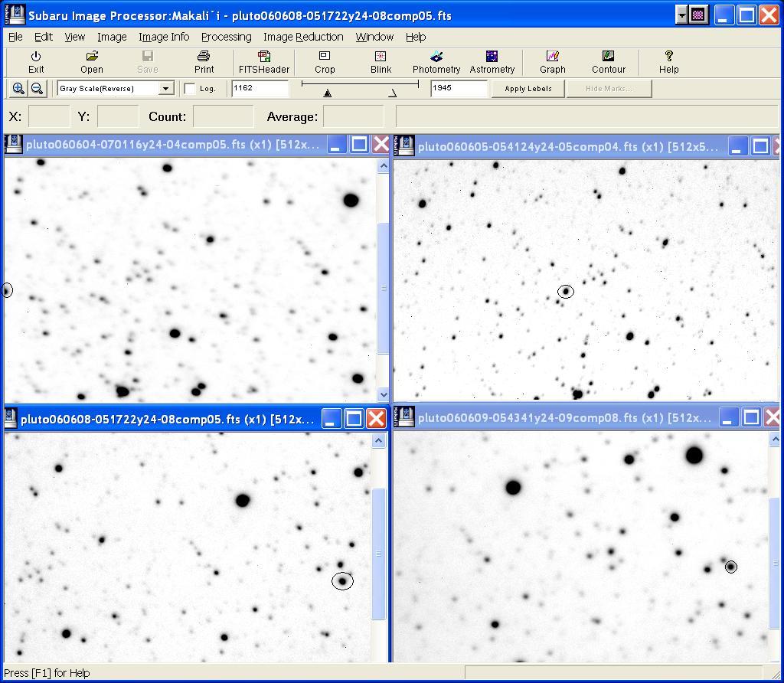Image resolution: width=784 pixels, height=683 pixels.
Task: Open the Image Reduction menu
Action: point(302,37)
